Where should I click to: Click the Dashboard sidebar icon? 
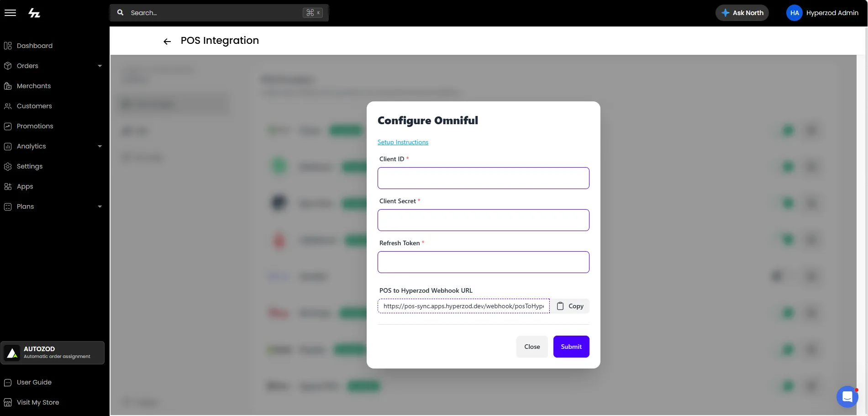8,46
